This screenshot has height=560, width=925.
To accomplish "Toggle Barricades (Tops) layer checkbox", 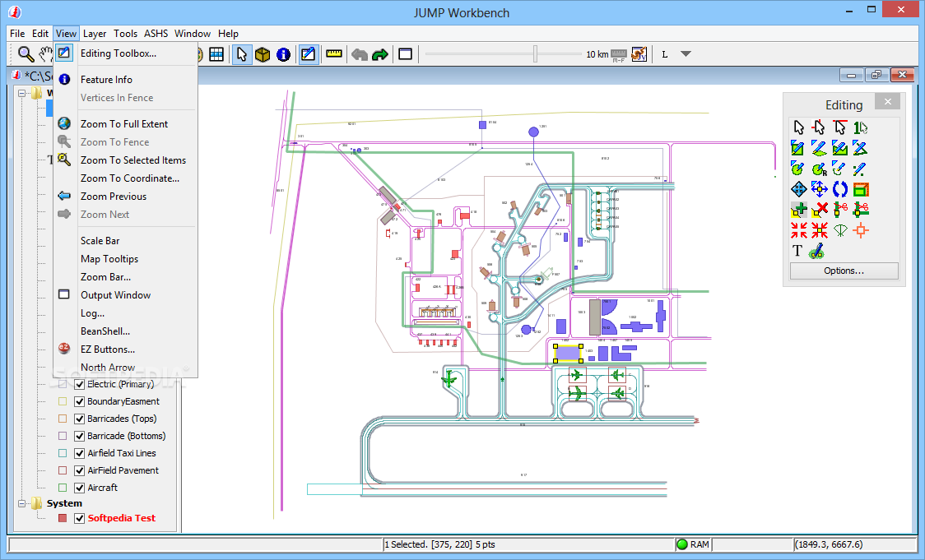I will click(80, 419).
